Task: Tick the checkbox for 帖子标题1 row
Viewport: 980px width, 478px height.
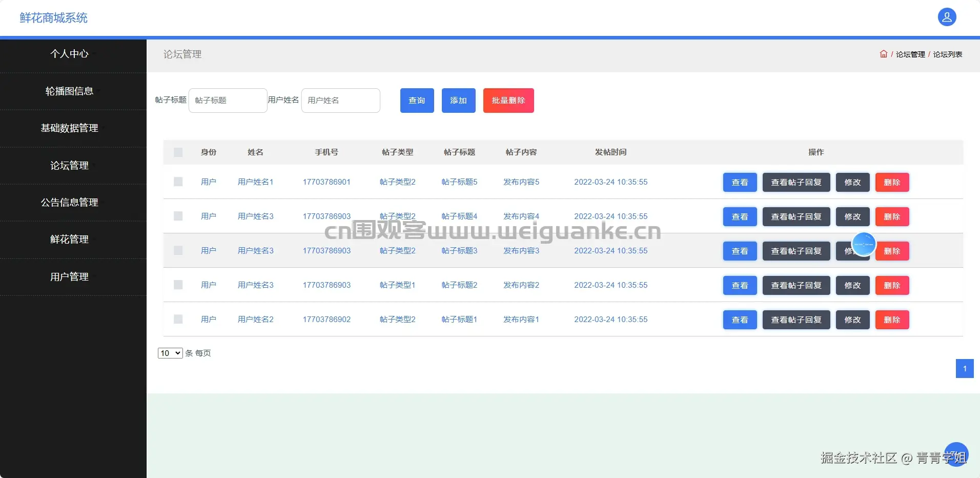Action: click(178, 319)
